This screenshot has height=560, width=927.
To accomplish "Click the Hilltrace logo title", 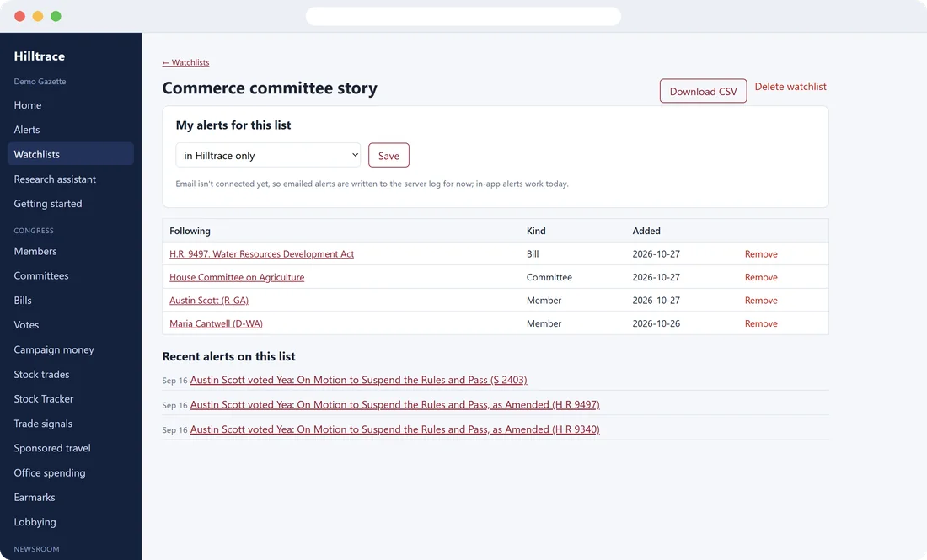I will [x=40, y=56].
